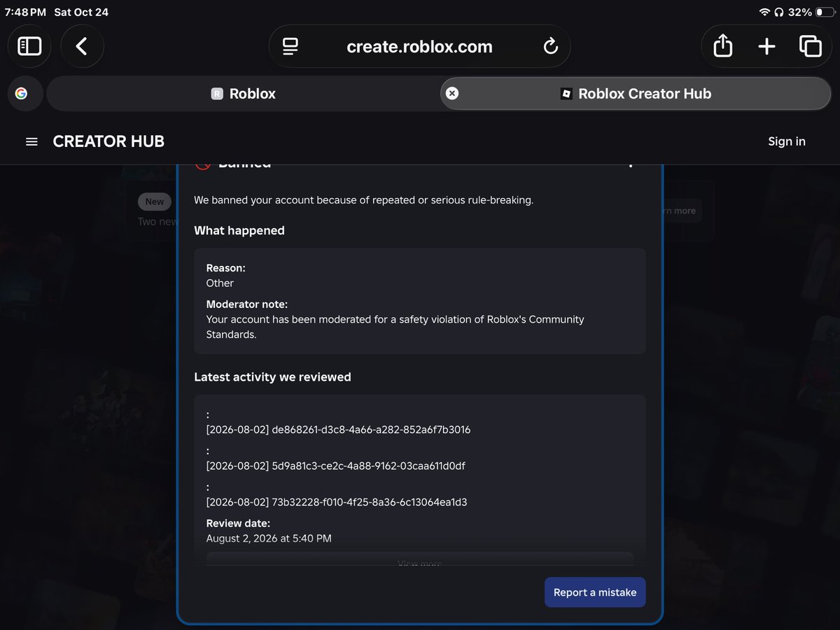Switch to the Roblox tab
Screen dimensions: 840x630
(244, 94)
